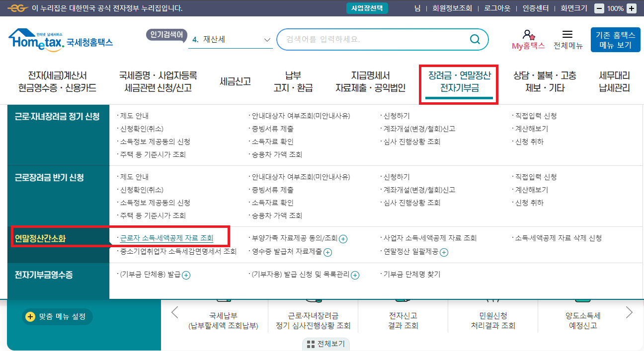The image size is (644, 351).
Task: Click 화면크기 label in top bar
Action: pyautogui.click(x=574, y=8)
